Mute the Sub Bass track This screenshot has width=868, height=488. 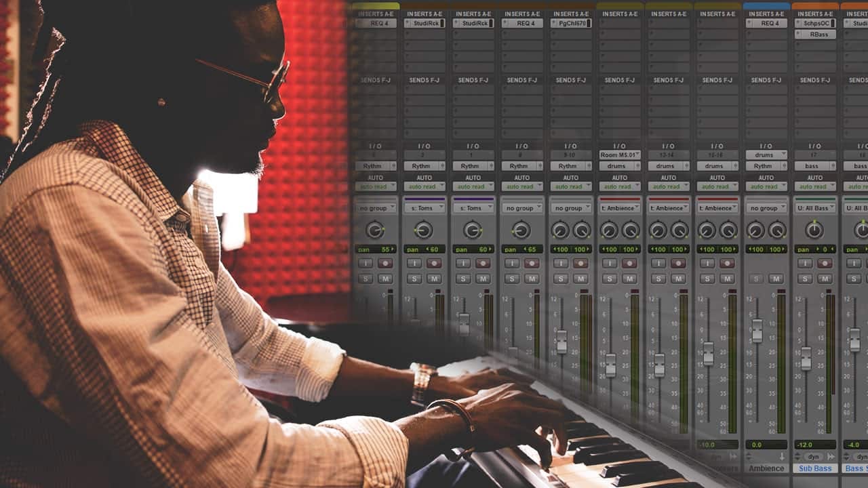pyautogui.click(x=825, y=279)
